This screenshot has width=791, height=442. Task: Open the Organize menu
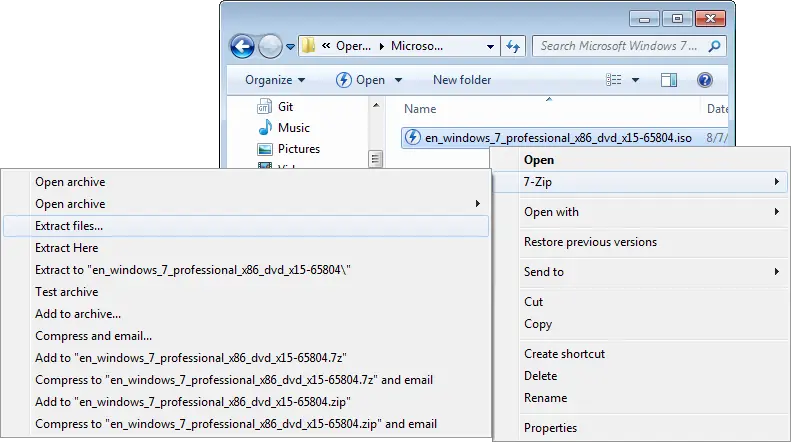coord(275,80)
